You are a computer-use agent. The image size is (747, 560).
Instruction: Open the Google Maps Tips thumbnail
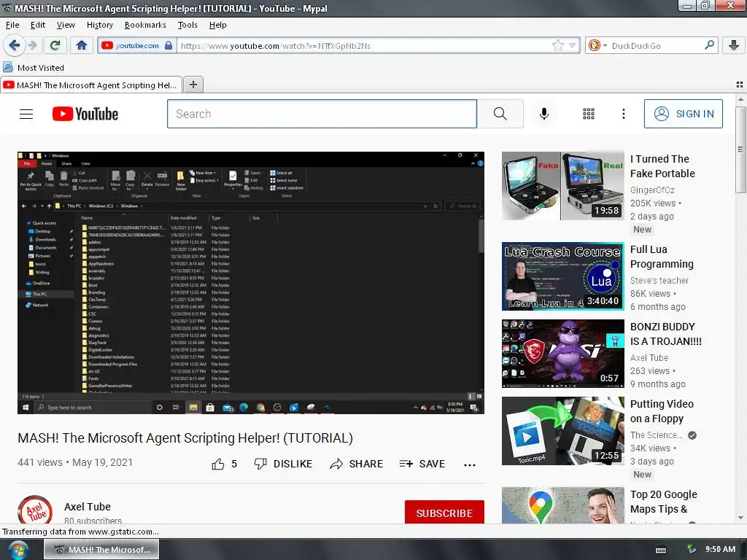click(562, 505)
